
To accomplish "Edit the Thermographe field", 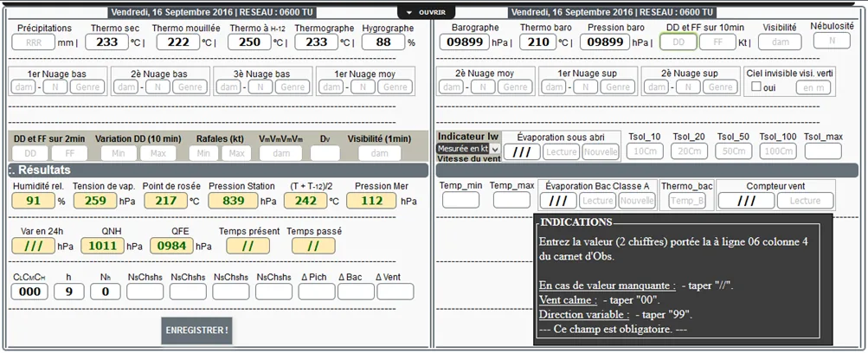I will 316,42.
